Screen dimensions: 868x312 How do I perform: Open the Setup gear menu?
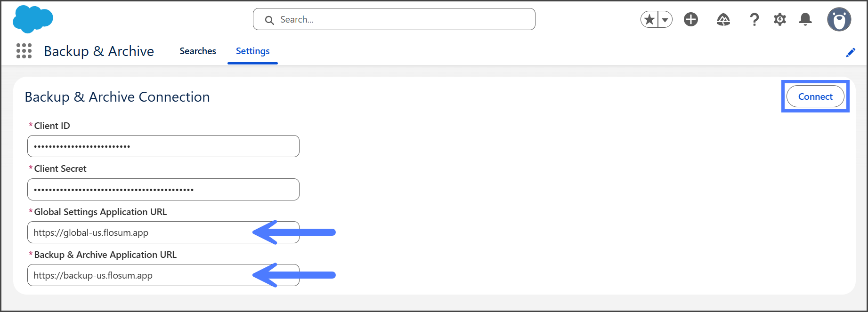pyautogui.click(x=780, y=20)
